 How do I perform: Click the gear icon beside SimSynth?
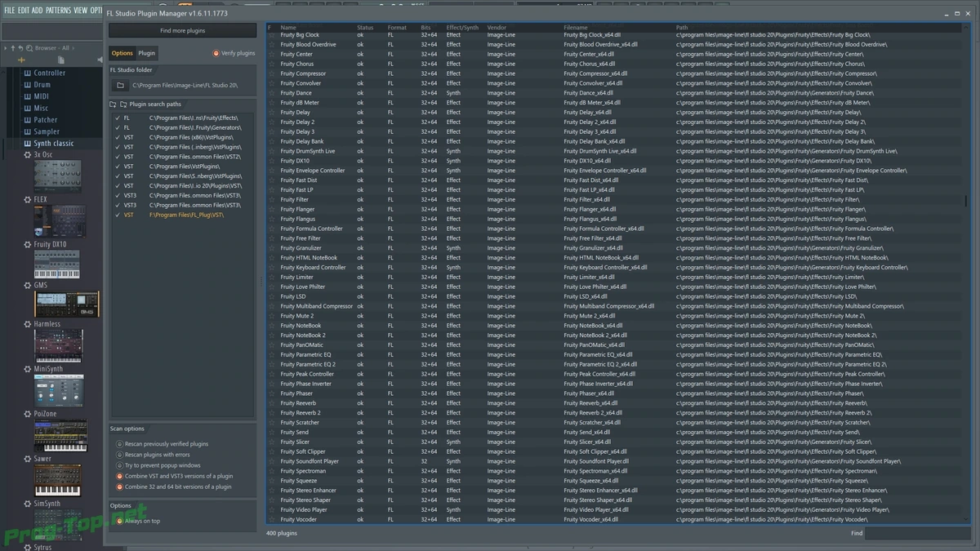pos(28,504)
